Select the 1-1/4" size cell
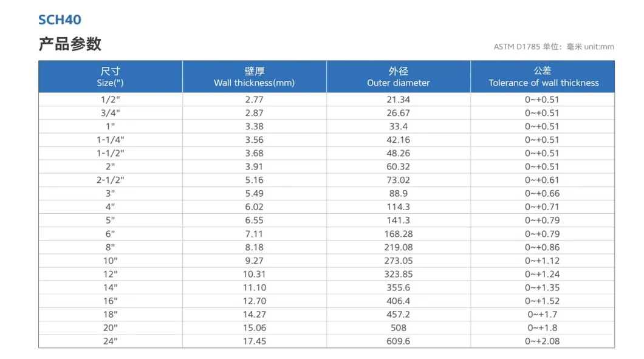The width and height of the screenshot is (644, 359). 111,140
